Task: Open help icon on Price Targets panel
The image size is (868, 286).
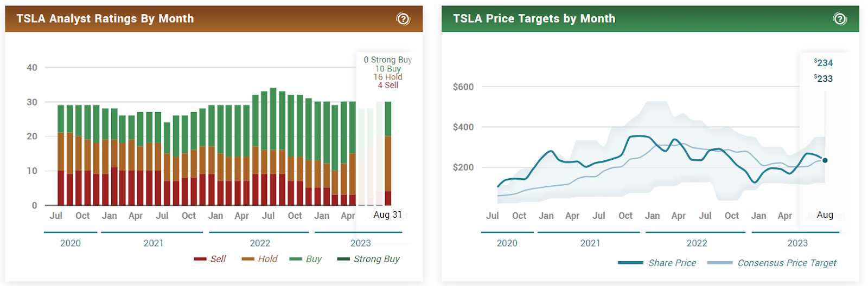Action: tap(840, 19)
